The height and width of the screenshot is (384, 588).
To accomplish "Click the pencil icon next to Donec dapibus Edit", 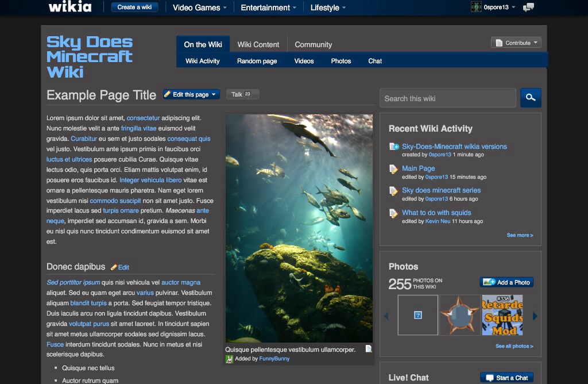I will pyautogui.click(x=114, y=267).
